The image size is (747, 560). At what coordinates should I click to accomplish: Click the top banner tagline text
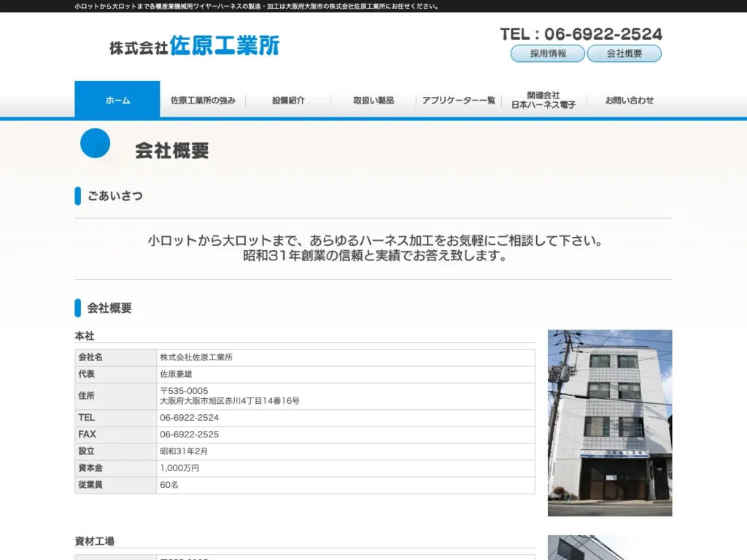(257, 6)
